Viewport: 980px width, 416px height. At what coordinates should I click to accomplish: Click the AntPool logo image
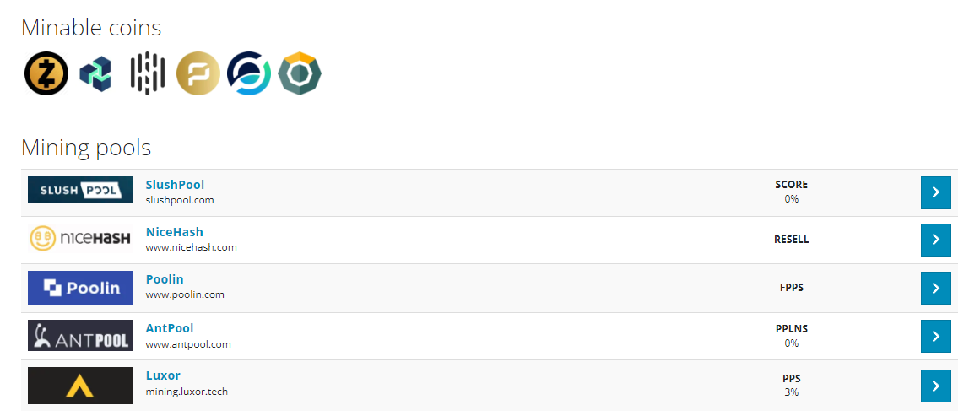point(80,336)
